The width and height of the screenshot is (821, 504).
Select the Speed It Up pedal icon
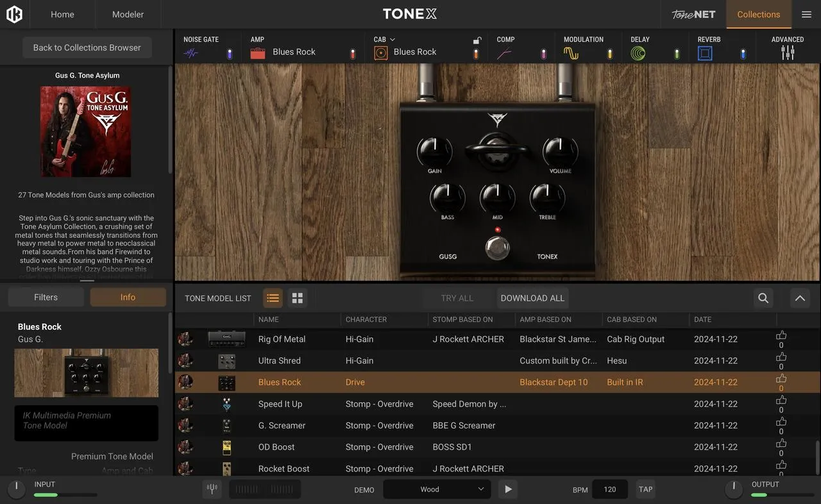click(226, 404)
